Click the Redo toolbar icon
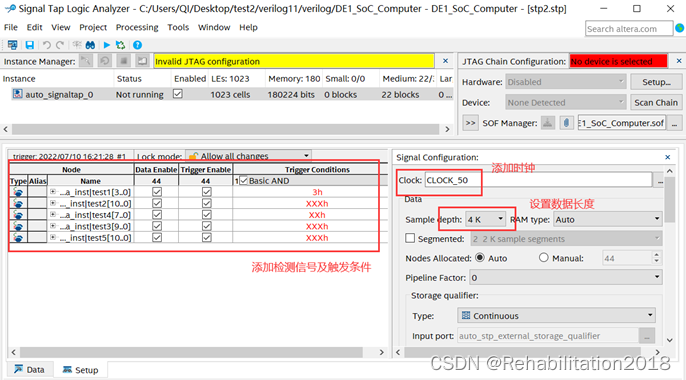The image size is (686, 380). pos(60,45)
